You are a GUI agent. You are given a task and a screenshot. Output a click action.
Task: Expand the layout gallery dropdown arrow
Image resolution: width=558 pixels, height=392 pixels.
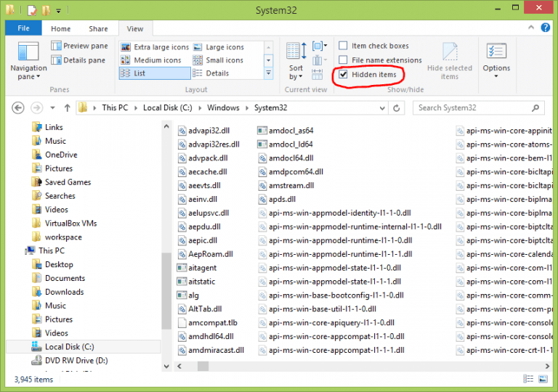click(269, 73)
